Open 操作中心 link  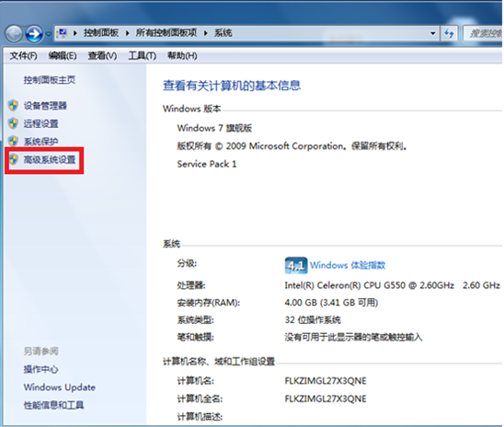click(40, 369)
